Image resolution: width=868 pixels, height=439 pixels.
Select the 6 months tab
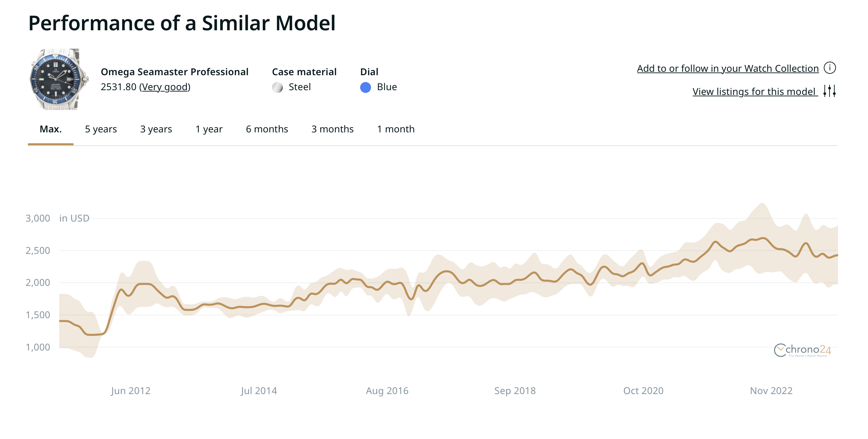(x=267, y=129)
